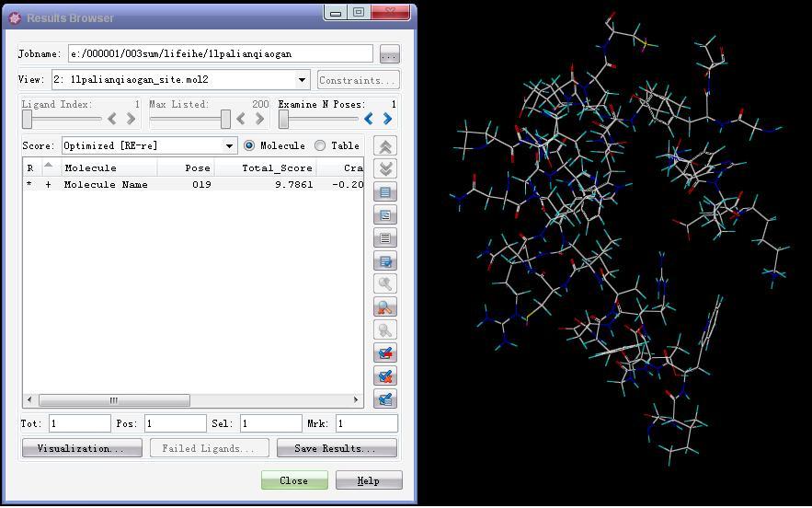
Task: Click the R column header
Action: pos(31,167)
